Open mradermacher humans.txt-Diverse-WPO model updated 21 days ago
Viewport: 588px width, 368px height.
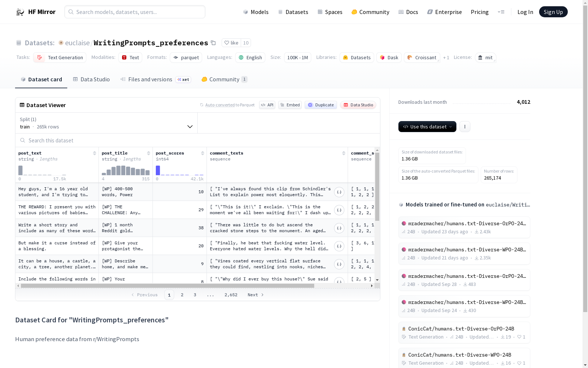point(464,254)
